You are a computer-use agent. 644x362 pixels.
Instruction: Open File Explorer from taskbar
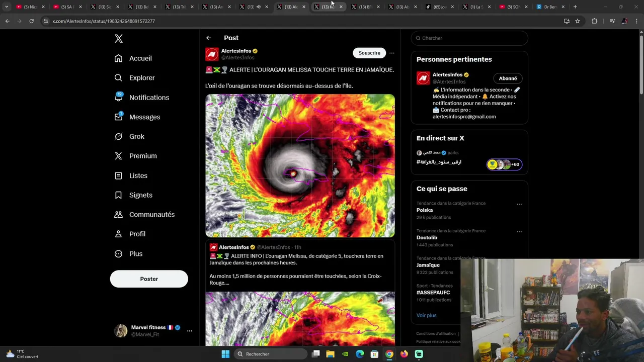coord(330,354)
